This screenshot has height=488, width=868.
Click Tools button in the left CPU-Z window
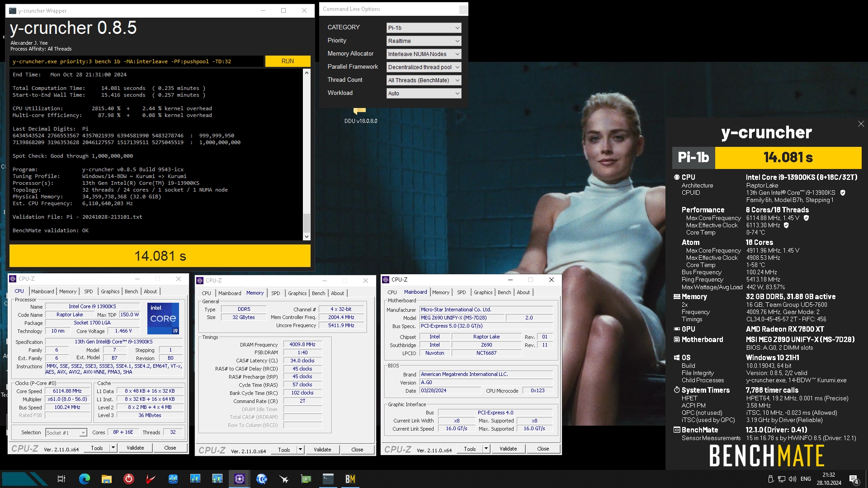tap(97, 448)
